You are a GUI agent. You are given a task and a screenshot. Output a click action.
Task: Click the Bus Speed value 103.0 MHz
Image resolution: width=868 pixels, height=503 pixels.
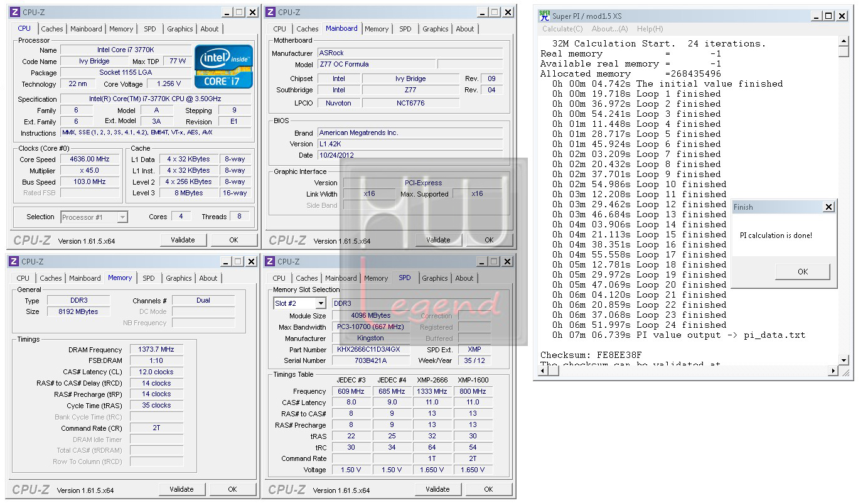pos(90,182)
